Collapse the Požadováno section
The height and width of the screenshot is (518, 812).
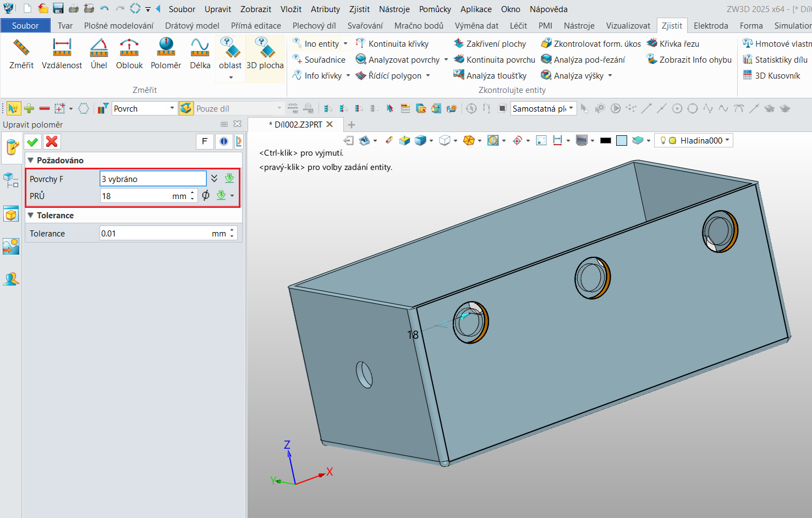coord(31,160)
